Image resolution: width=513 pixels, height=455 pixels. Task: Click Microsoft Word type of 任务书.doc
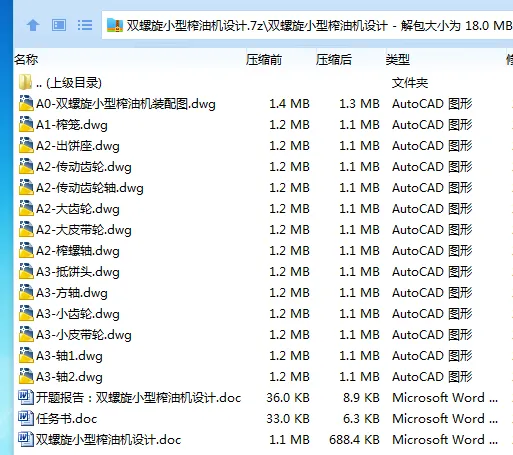tap(445, 419)
